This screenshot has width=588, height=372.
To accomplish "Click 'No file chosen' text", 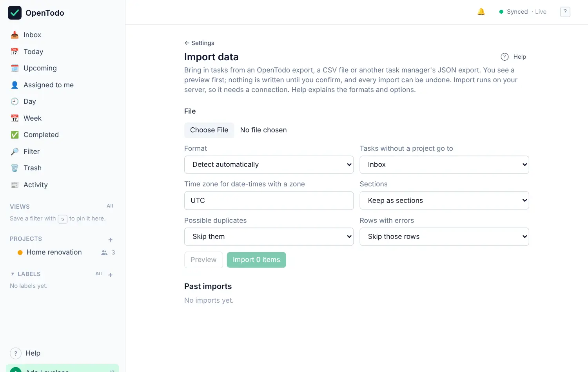I will pyautogui.click(x=263, y=130).
